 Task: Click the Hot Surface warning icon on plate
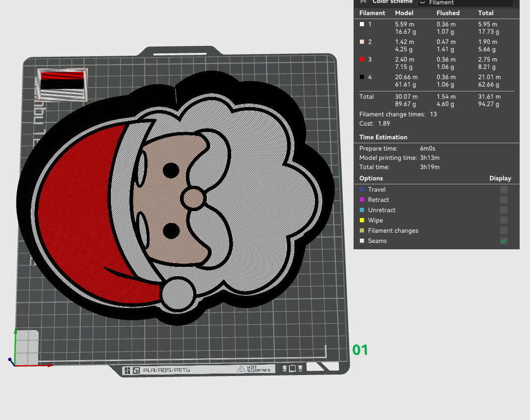[x=241, y=369]
